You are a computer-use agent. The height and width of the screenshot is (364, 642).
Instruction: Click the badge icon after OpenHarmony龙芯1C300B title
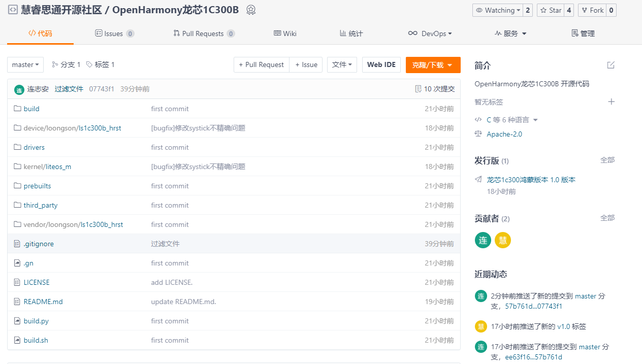(x=251, y=10)
